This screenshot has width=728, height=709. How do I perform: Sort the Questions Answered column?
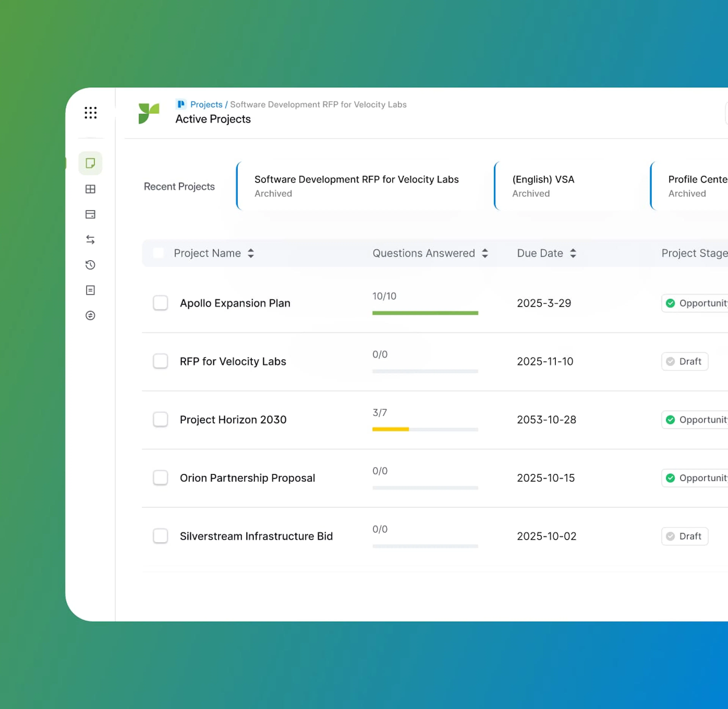coord(485,253)
